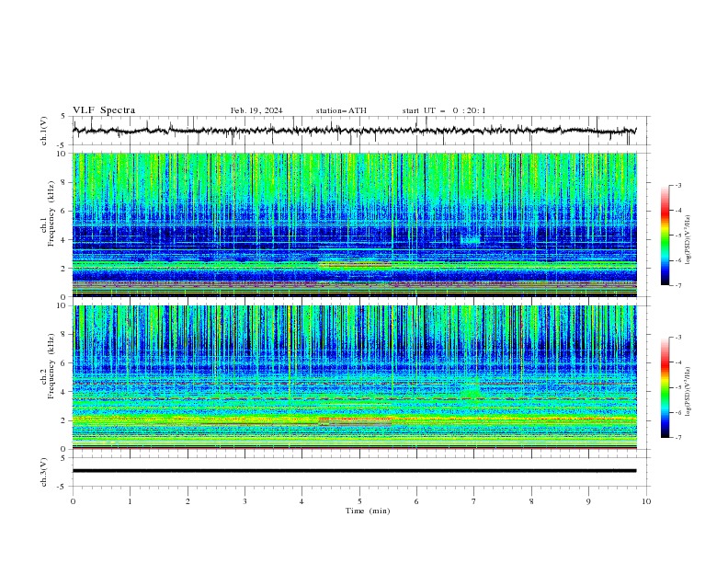The height and width of the screenshot is (563, 728).
Task: Click time axis tick label "4"
Action: (301, 501)
